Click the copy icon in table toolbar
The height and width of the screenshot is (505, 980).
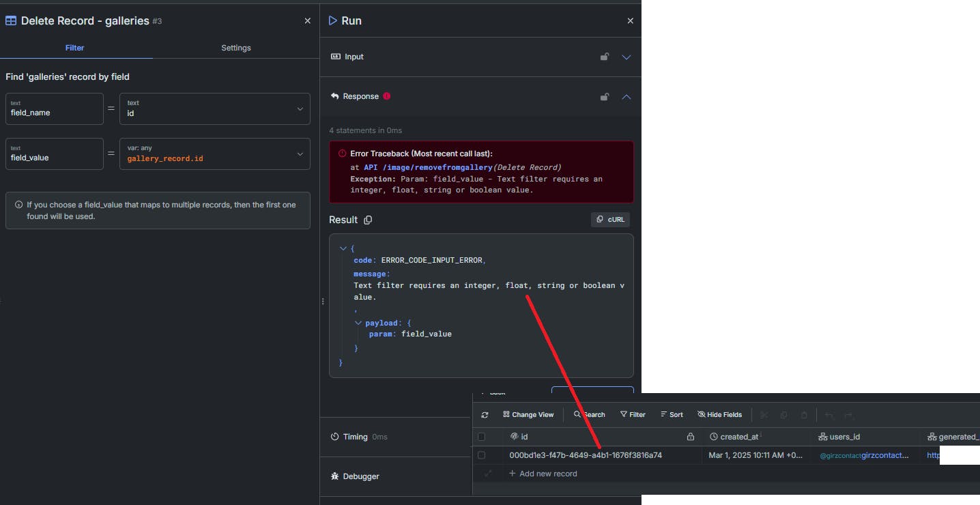click(x=783, y=415)
